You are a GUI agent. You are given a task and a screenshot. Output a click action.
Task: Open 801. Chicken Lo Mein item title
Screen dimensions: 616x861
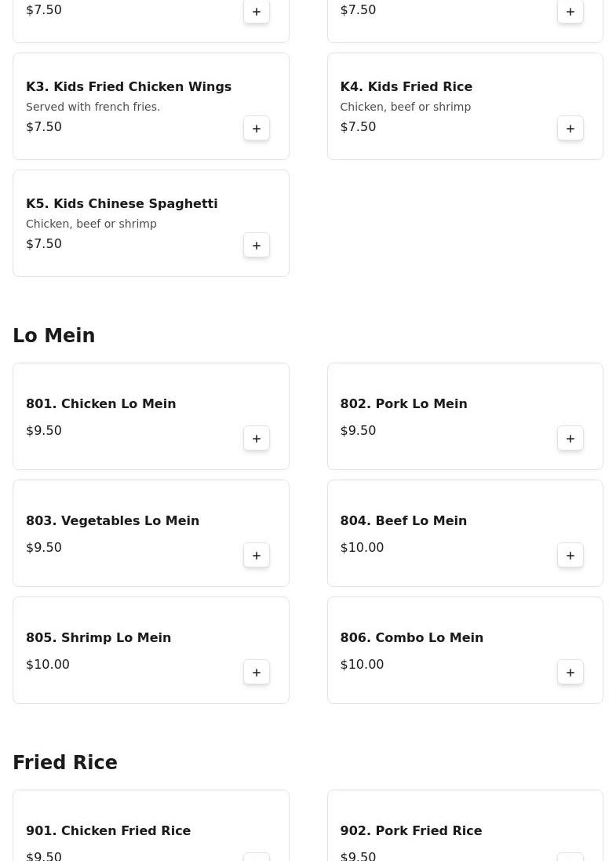tap(101, 403)
